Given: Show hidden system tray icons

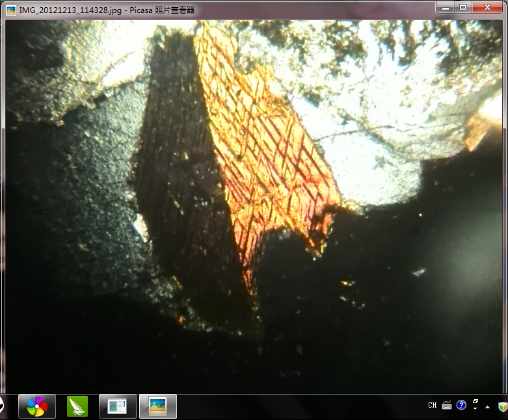Looking at the screenshot, I should click(487, 407).
